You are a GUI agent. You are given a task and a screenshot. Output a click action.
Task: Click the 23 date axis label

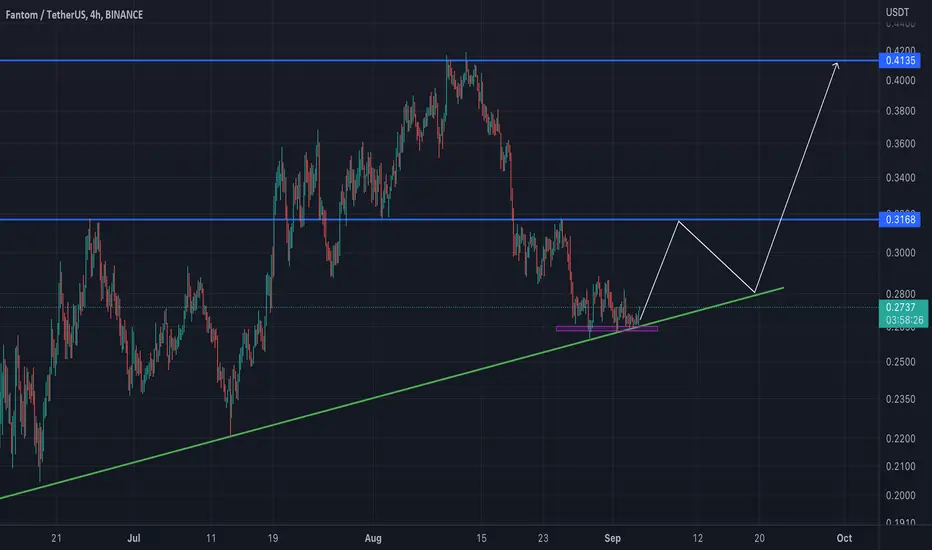click(543, 538)
